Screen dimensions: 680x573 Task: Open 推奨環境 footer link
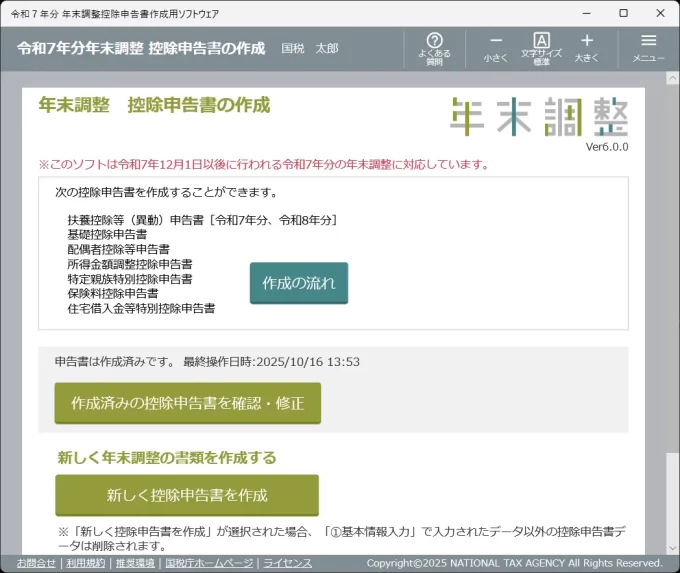134,563
